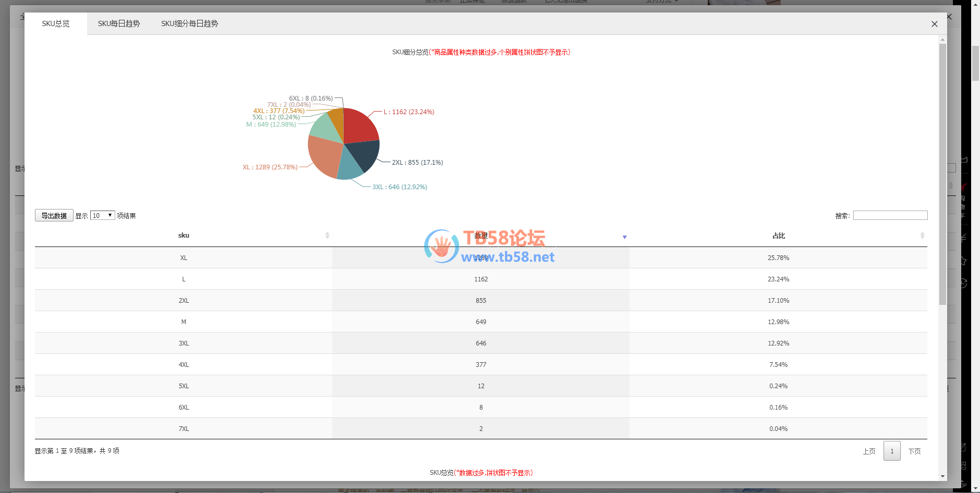980x493 pixels.
Task: Click the 导出数据 export button
Action: (54, 215)
